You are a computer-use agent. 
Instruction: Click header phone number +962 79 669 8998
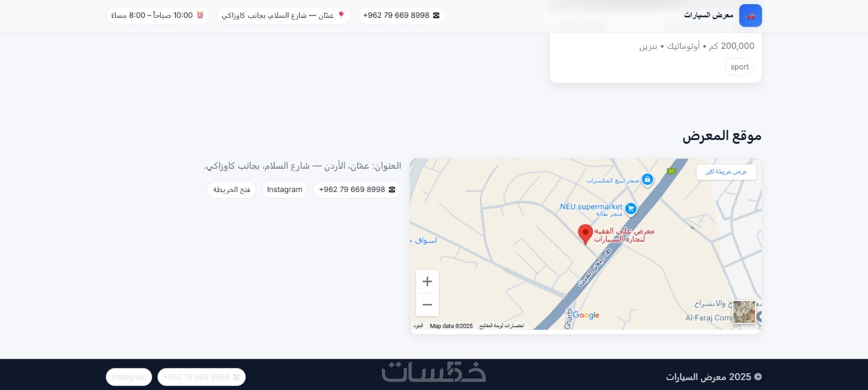coord(401,16)
